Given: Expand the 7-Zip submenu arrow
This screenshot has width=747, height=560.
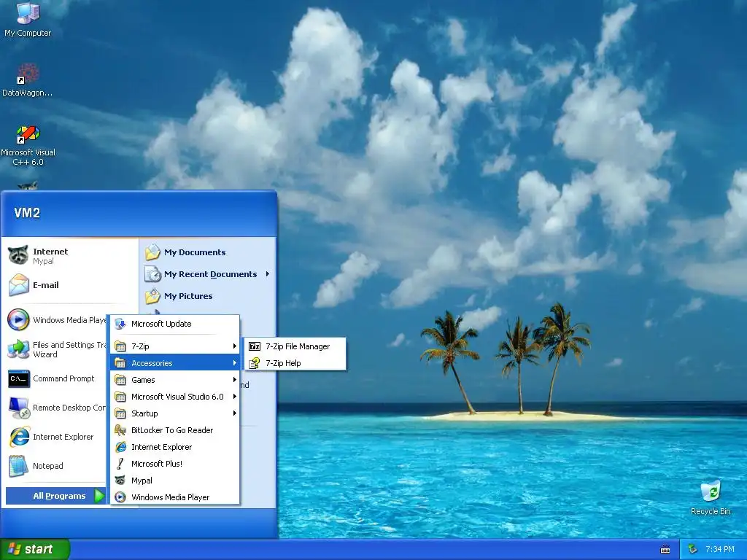Looking at the screenshot, I should tap(234, 346).
